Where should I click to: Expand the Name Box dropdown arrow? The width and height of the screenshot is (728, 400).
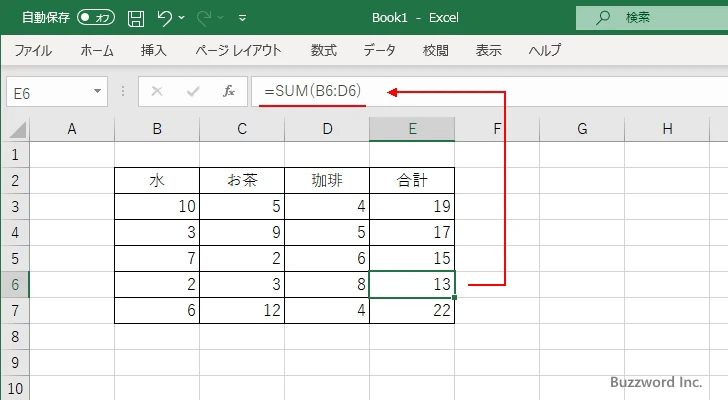point(98,91)
